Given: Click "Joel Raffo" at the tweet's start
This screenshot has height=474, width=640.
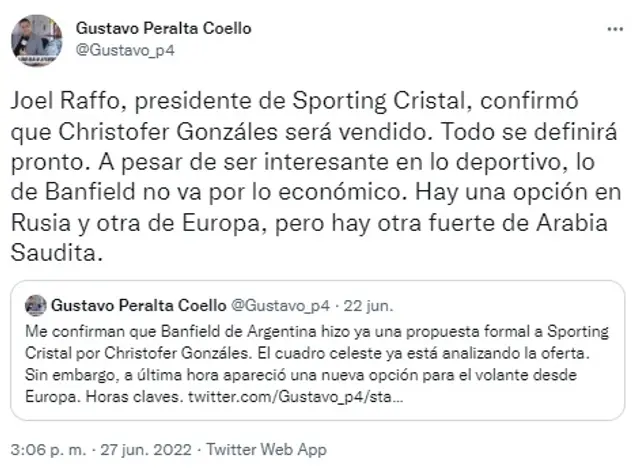Looking at the screenshot, I should pos(60,100).
